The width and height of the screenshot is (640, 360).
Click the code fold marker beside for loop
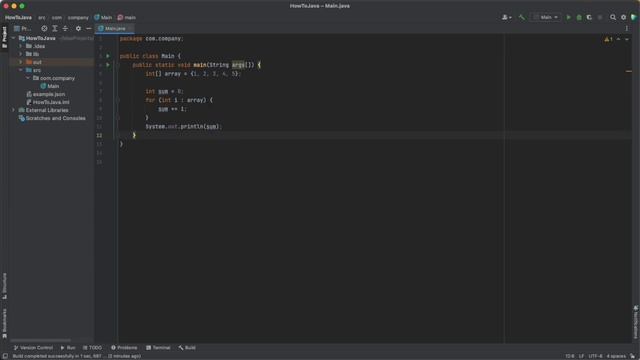118,100
